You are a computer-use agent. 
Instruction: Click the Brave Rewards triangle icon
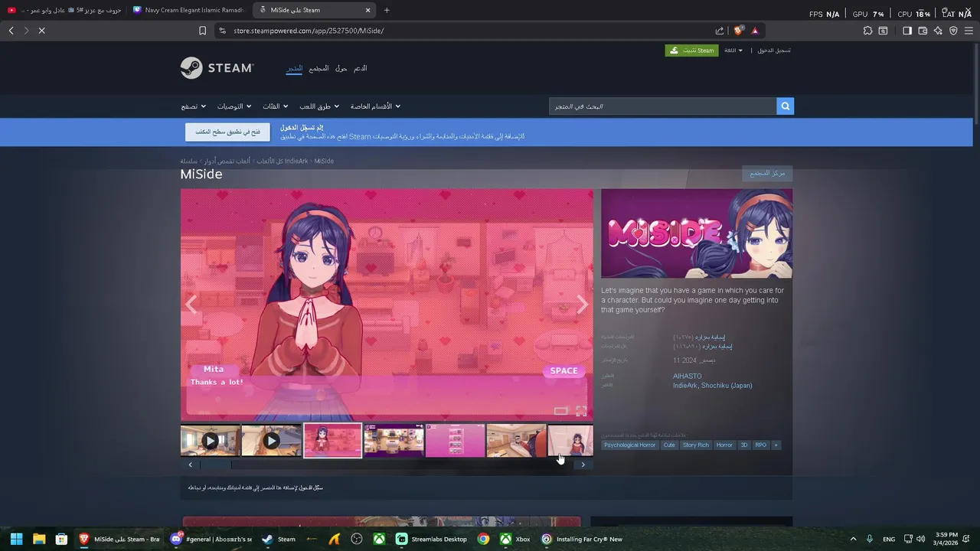pyautogui.click(x=755, y=31)
